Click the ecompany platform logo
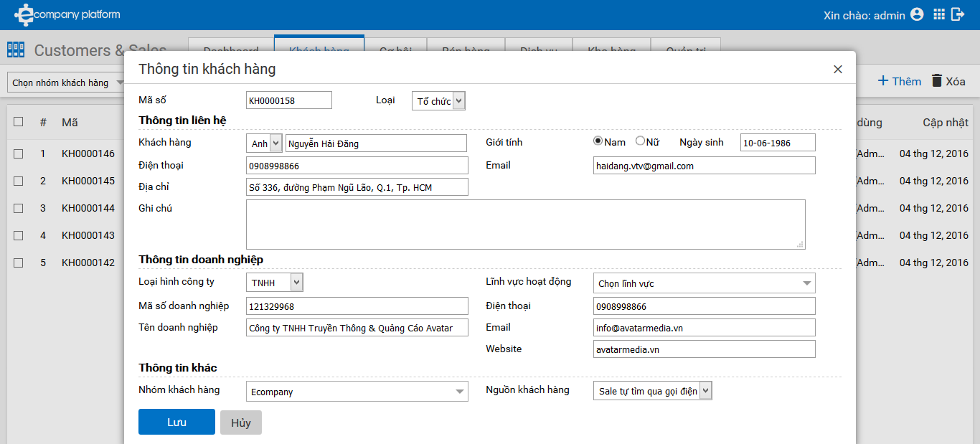This screenshot has height=444, width=980. tap(67, 14)
